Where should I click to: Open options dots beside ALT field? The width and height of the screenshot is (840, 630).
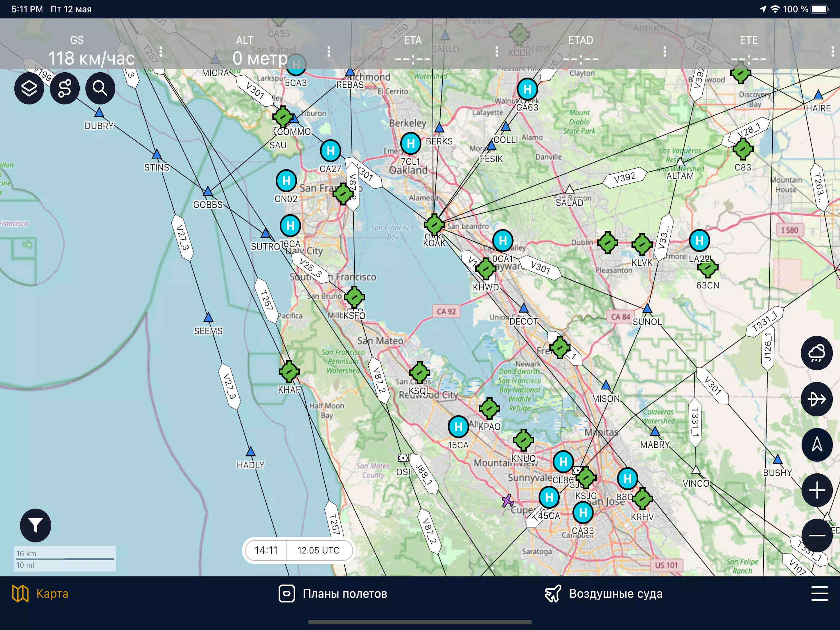click(x=329, y=51)
